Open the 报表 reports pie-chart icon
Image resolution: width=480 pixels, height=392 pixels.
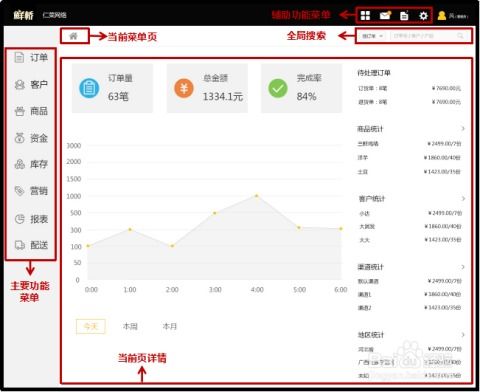19,219
